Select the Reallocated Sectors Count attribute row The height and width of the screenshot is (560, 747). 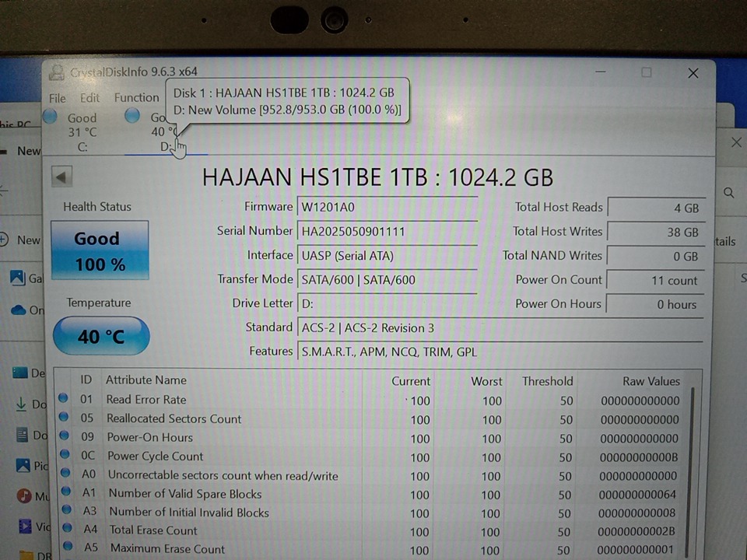coord(372,419)
